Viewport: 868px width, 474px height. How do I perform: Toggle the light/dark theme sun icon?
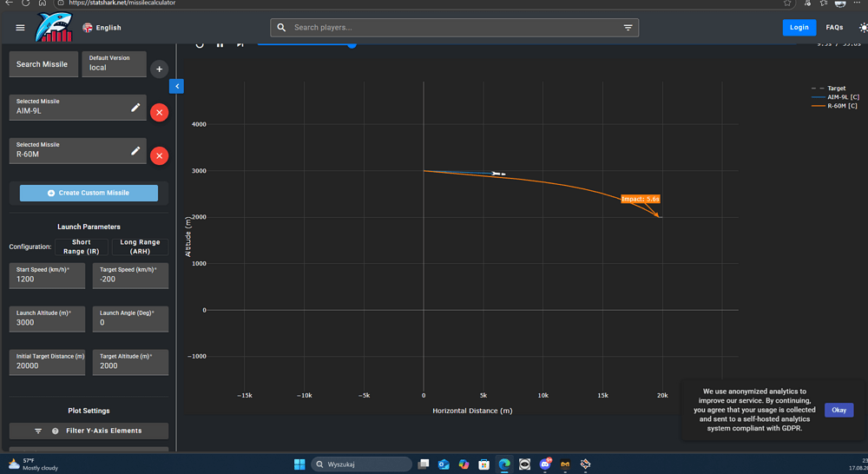pos(863,28)
